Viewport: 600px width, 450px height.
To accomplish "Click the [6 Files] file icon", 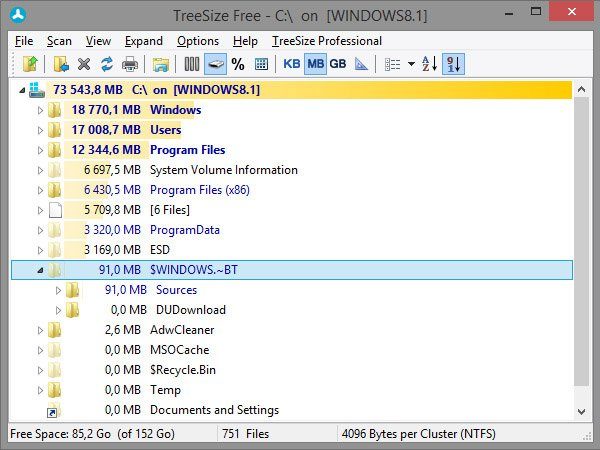I will (x=55, y=210).
